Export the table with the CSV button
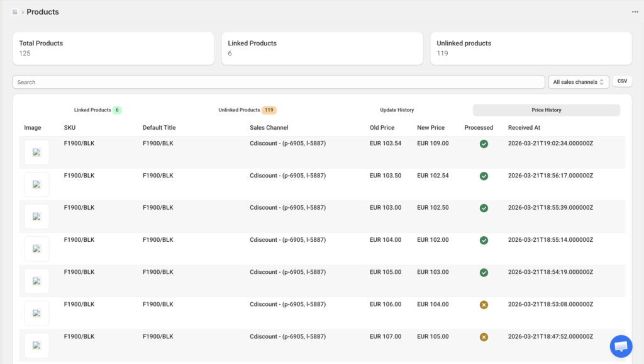 622,81
